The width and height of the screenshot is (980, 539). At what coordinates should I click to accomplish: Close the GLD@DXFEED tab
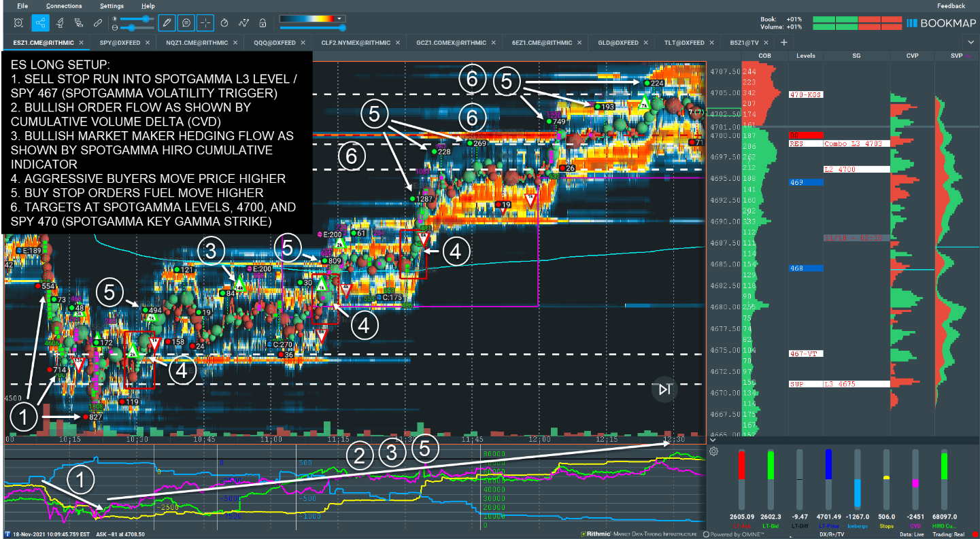click(x=646, y=43)
